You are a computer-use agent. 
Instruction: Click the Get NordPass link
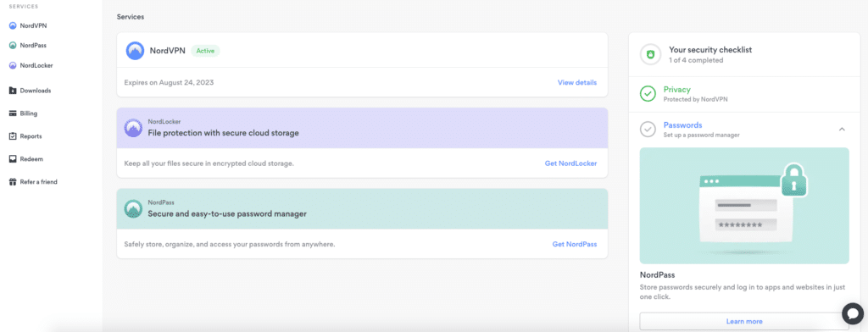point(575,244)
